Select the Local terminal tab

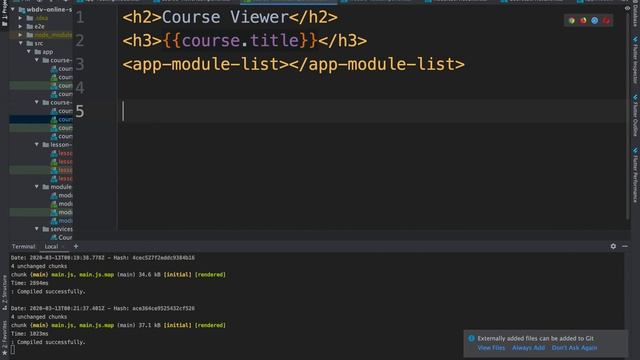point(51,247)
